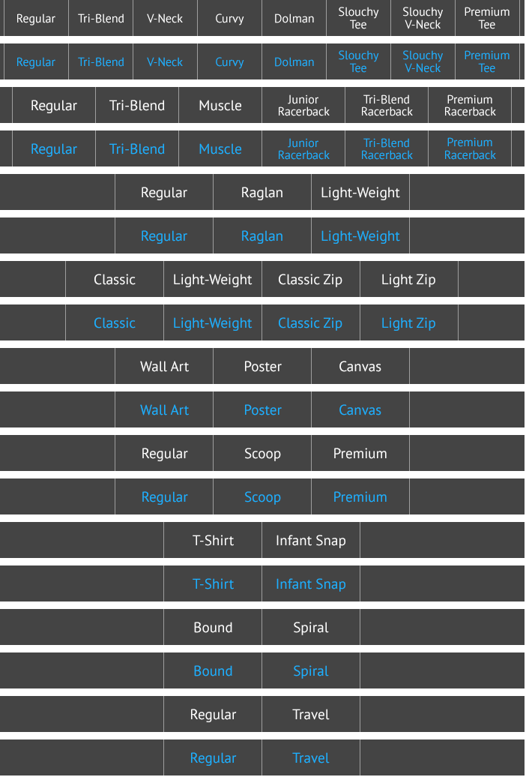Select the blue Premium Tee tab
Image resolution: width=532 pixels, height=783 pixels.
coord(487,62)
